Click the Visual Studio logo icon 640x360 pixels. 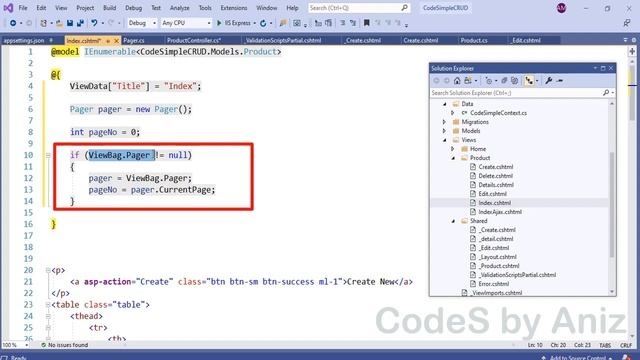tap(8, 8)
